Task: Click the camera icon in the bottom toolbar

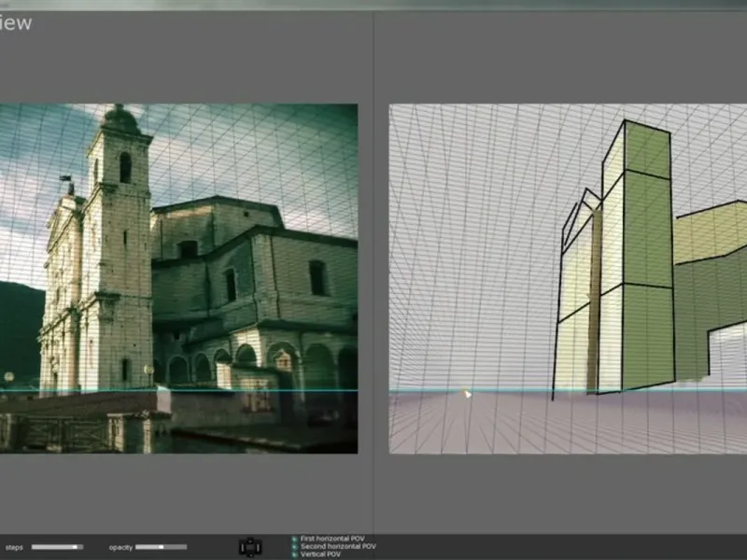Action: pos(249,547)
